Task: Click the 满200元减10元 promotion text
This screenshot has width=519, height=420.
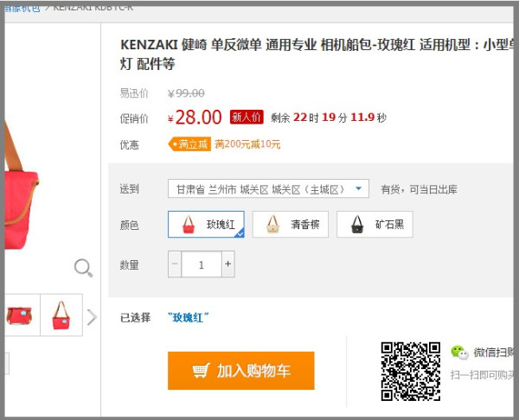Action: click(x=247, y=144)
